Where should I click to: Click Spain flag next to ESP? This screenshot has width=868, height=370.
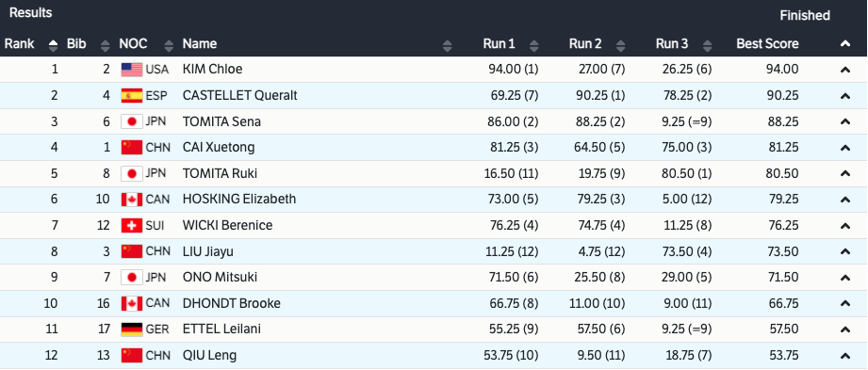132,96
